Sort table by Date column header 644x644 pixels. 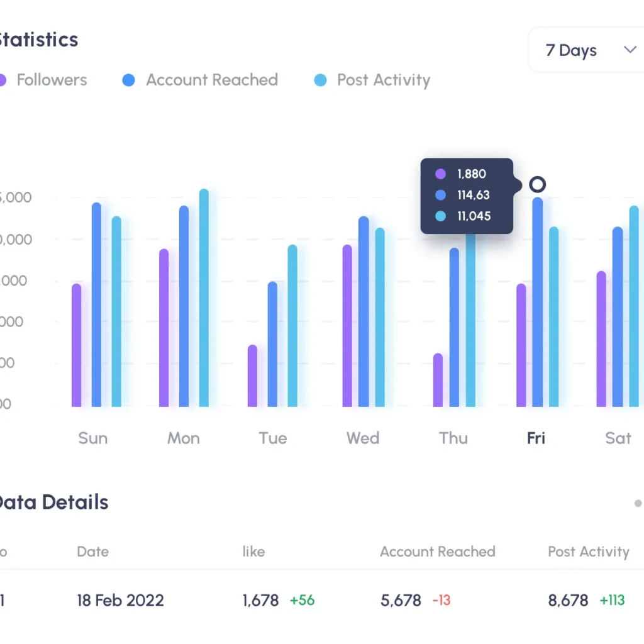[x=92, y=552]
